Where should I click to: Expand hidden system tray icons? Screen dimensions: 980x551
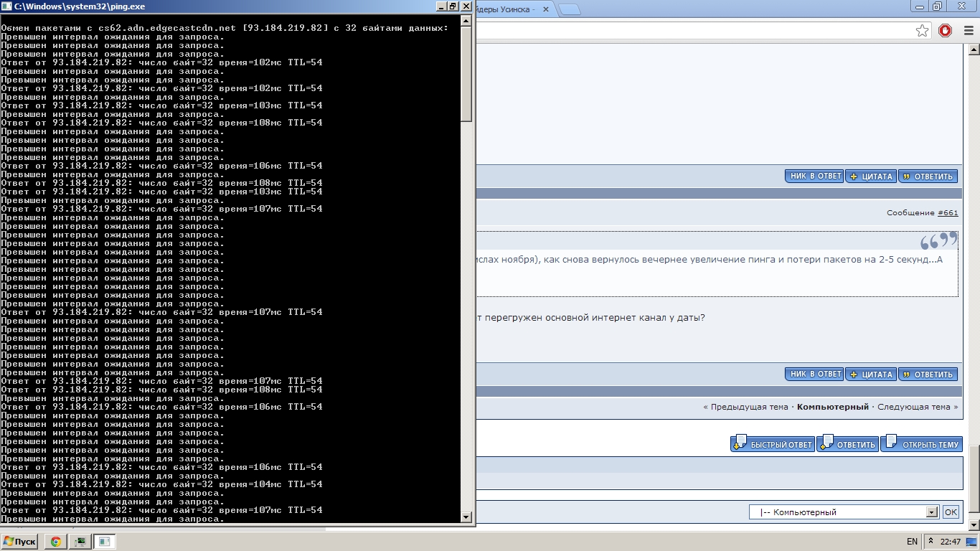(x=930, y=541)
